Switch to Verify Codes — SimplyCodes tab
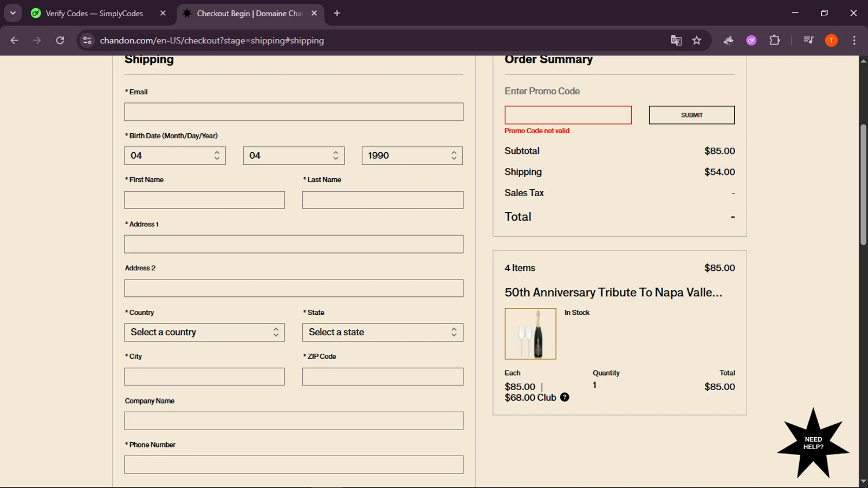The width and height of the screenshot is (868, 488). pos(94,13)
